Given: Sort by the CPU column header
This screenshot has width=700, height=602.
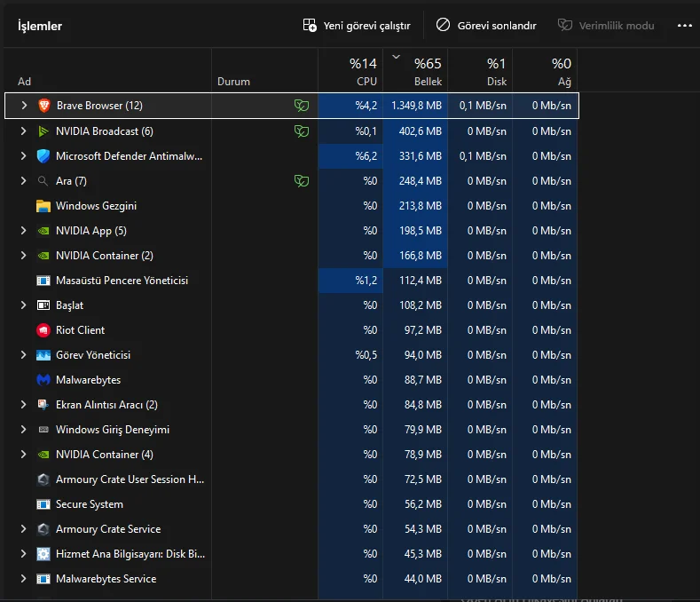Looking at the screenshot, I should click(350, 70).
